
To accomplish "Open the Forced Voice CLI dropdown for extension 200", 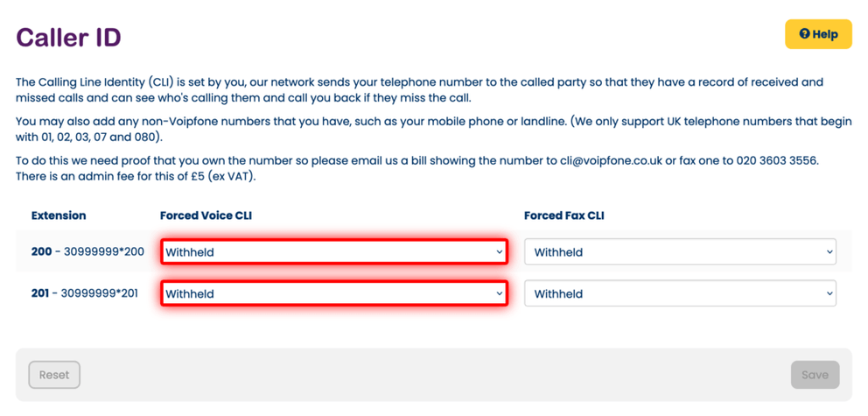I will pyautogui.click(x=333, y=252).
